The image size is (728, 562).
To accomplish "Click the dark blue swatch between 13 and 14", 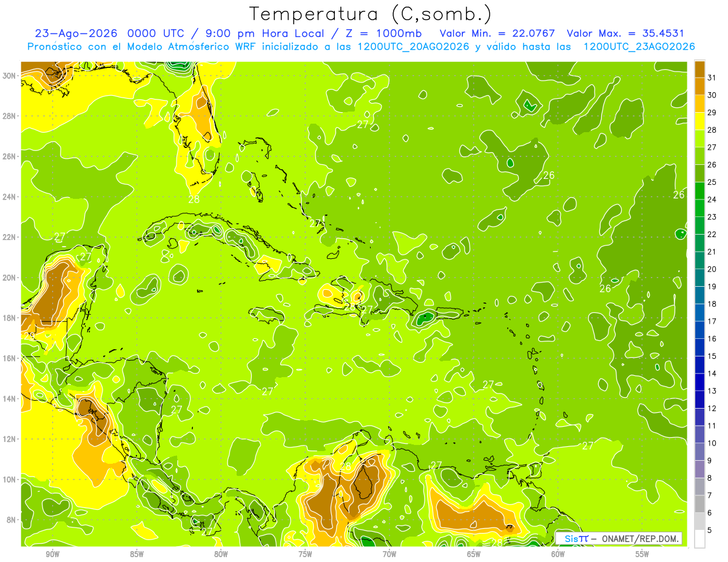I will click(x=699, y=381).
